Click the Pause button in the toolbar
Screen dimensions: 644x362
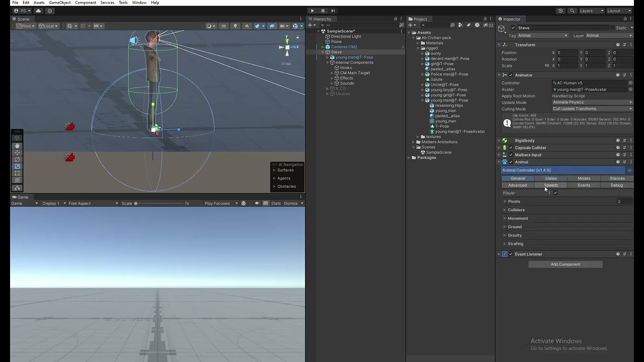coord(323,11)
